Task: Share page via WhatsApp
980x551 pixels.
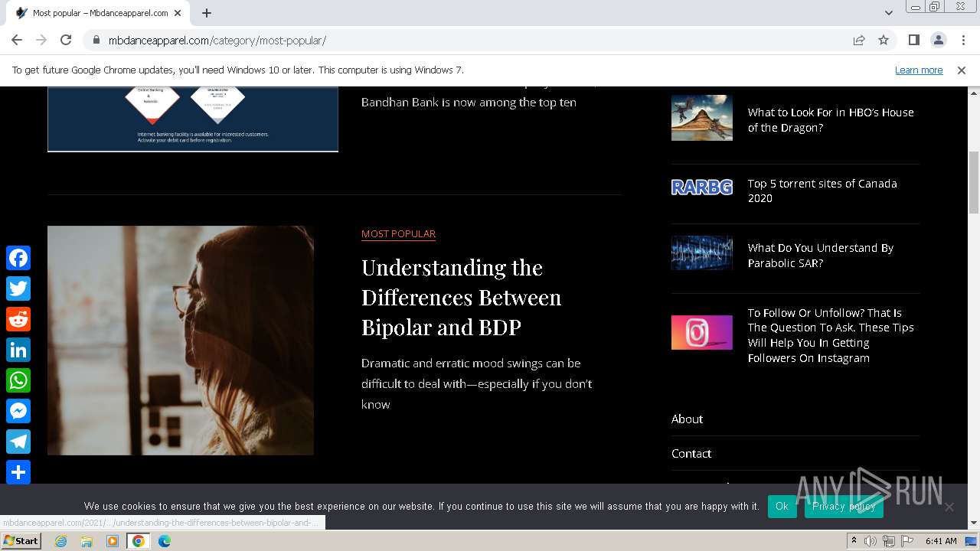Action: [x=18, y=380]
